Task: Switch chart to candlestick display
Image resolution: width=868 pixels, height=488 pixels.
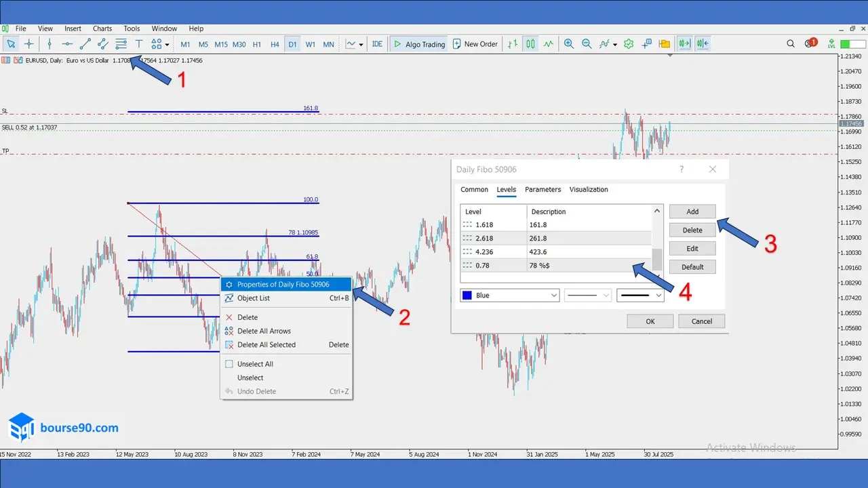Action: (530, 44)
